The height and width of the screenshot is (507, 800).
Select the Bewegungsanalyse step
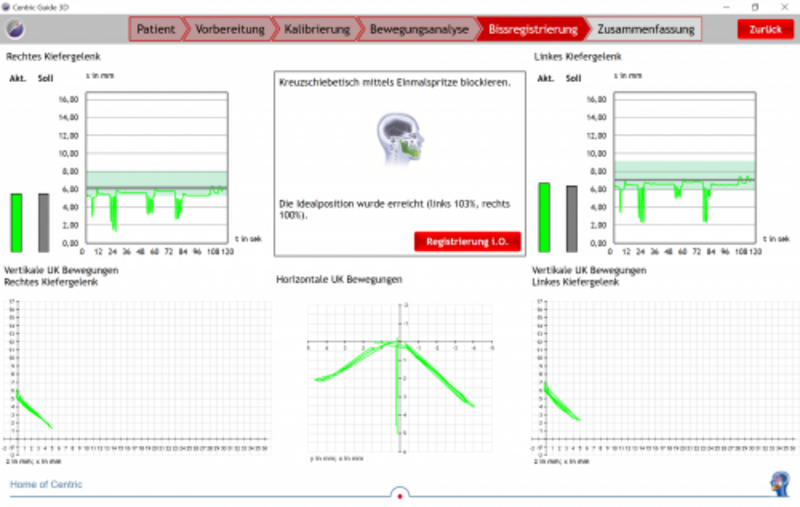[x=418, y=29]
